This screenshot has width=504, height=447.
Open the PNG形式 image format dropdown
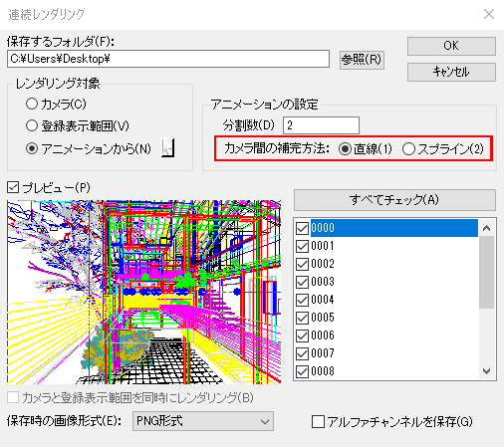coord(203,421)
